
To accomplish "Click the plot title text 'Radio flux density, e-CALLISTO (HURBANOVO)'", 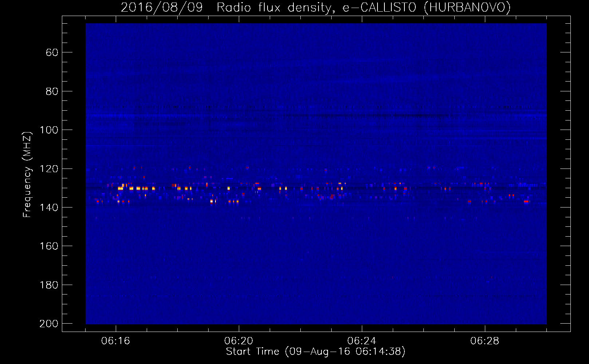I will 364,7.
